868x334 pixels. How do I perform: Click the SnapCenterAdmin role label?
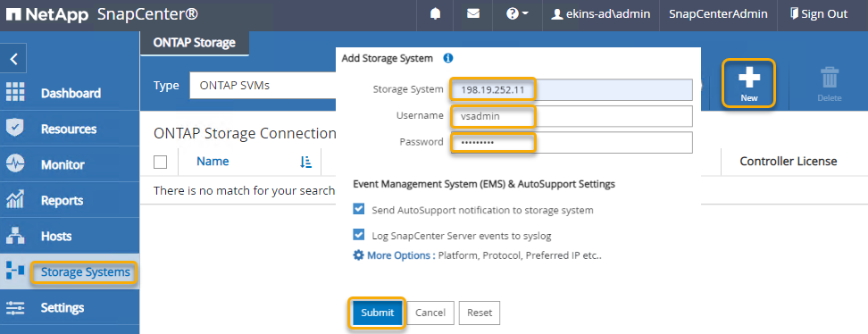click(718, 14)
